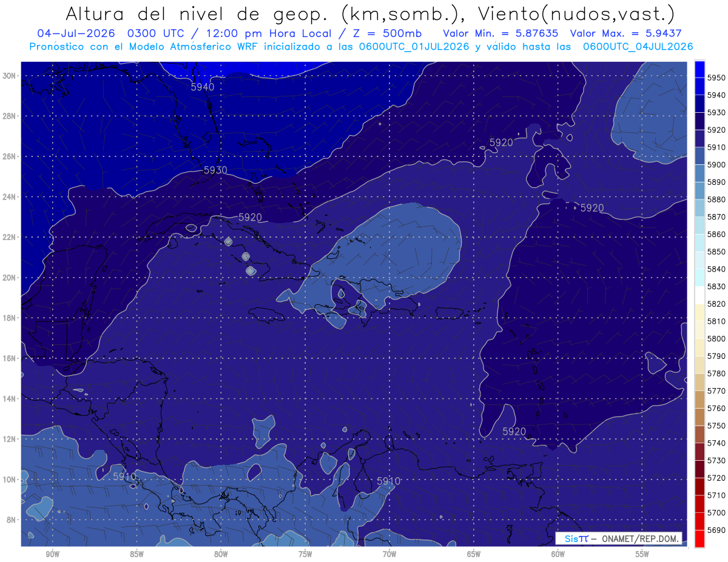Viewport: 728px width, 562px height.
Task: Select the white color bar segment between 5820 and 5830
Action: click(x=699, y=295)
